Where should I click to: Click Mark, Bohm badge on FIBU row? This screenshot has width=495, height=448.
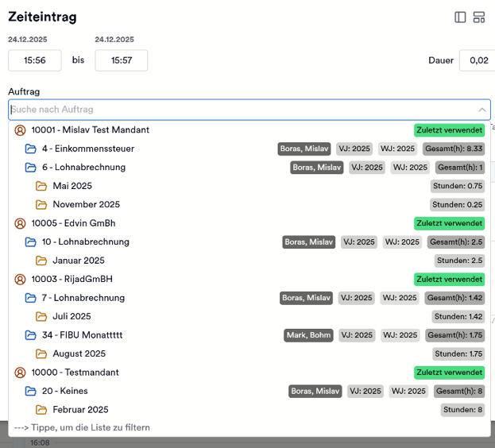coord(307,335)
